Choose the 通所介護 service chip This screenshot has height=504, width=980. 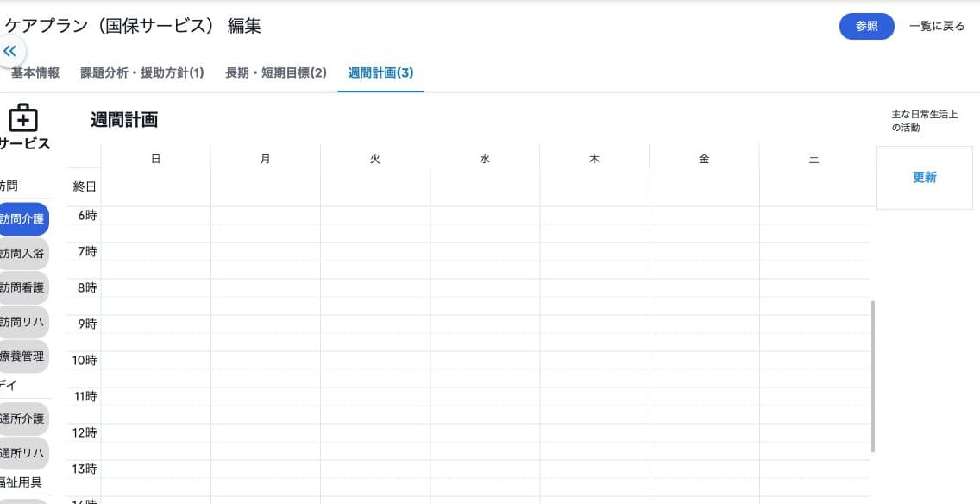tap(23, 419)
